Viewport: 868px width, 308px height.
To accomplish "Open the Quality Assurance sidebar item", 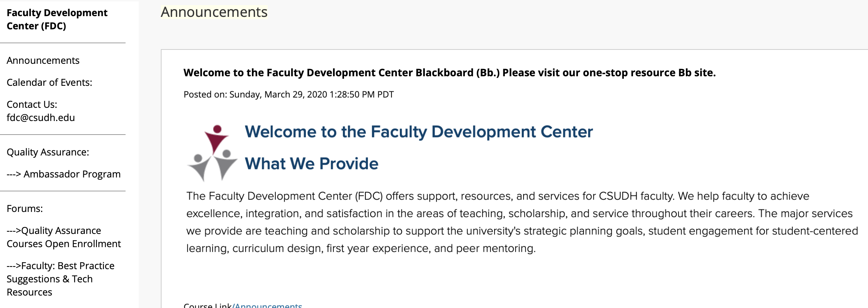I will point(48,152).
